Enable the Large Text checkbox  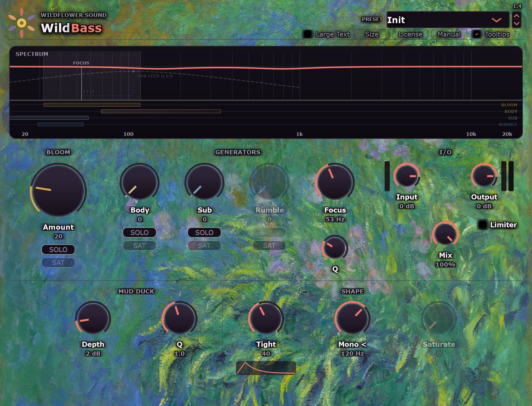(x=308, y=34)
